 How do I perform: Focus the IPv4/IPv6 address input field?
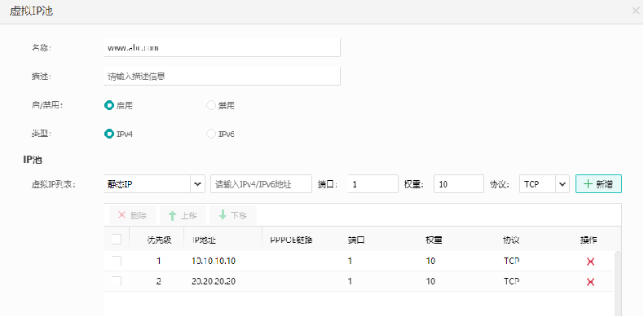click(261, 184)
